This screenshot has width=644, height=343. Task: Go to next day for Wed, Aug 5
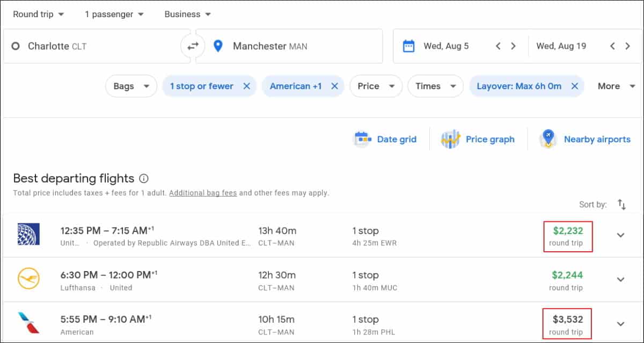pos(513,46)
